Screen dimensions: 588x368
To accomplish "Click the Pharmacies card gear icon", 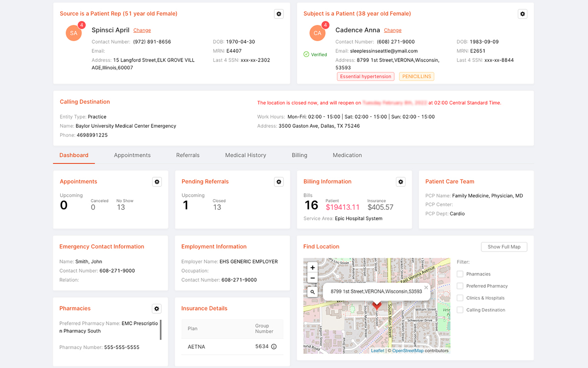I will pyautogui.click(x=157, y=309).
